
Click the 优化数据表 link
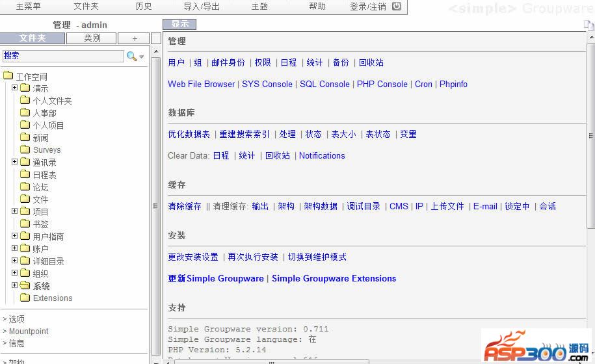[189, 134]
